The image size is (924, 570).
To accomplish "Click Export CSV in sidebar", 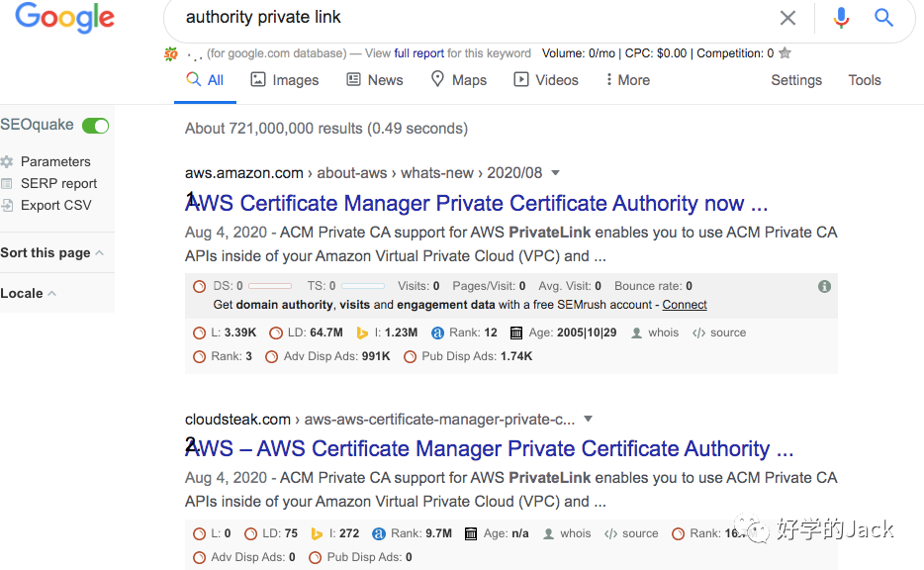I will pos(55,205).
